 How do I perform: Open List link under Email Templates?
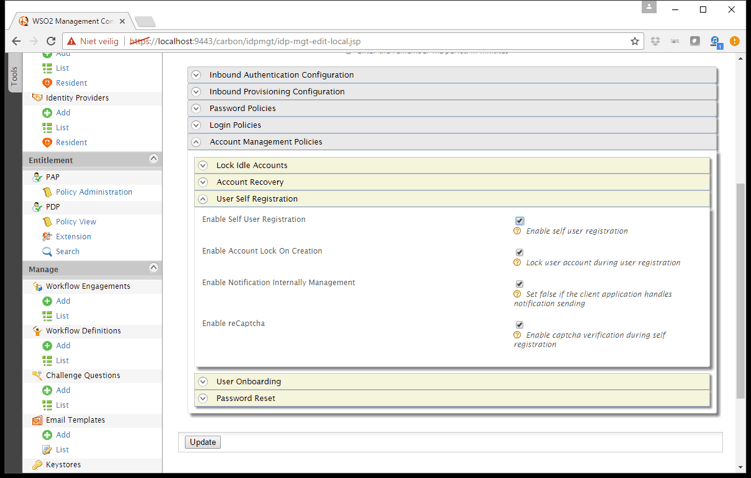pyautogui.click(x=62, y=450)
